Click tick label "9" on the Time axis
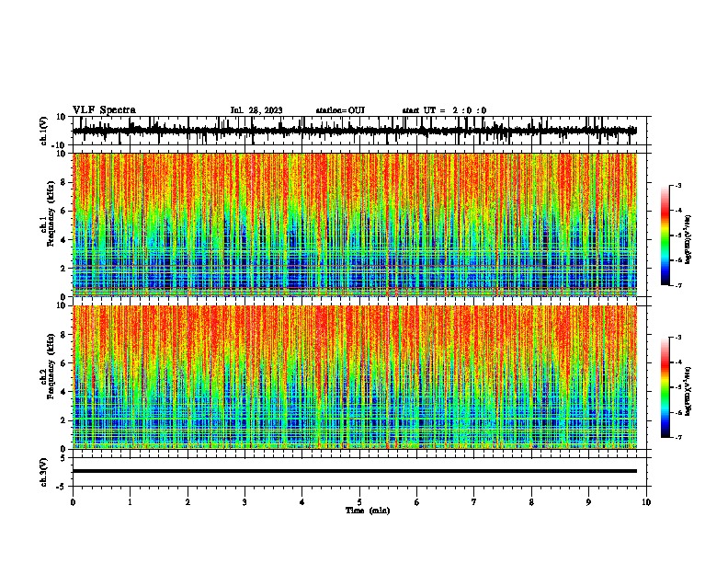Screen dimensions: 728x563 coord(588,502)
